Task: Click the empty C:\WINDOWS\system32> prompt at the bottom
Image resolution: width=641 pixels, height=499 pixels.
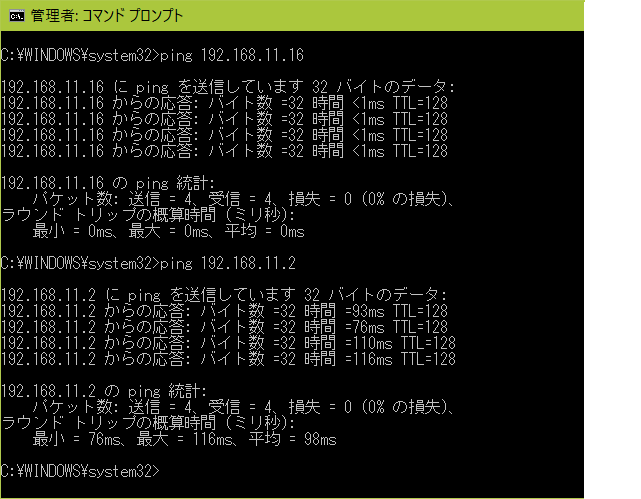Action: [80, 471]
